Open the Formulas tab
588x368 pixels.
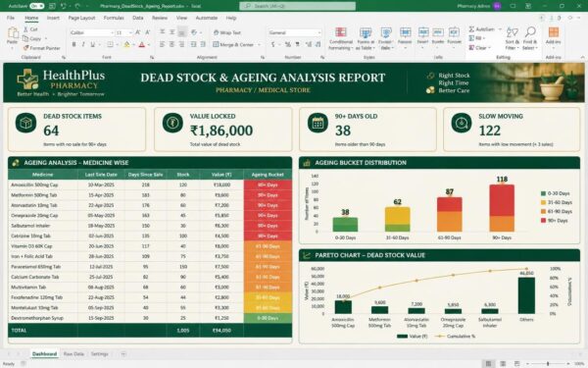tap(114, 18)
